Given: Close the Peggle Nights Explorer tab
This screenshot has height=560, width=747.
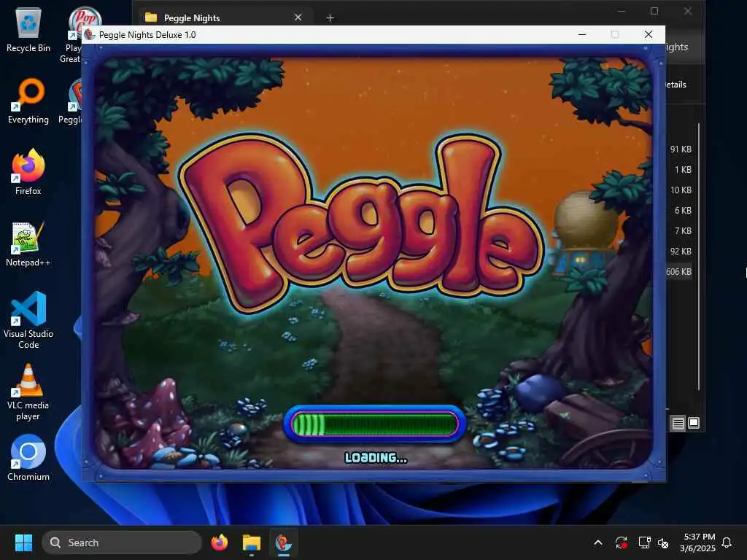Looking at the screenshot, I should coord(298,17).
